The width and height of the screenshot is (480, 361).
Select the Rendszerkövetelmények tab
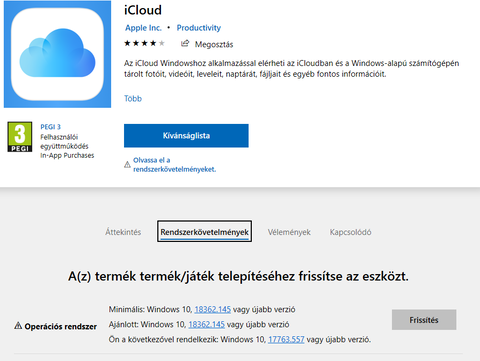(x=204, y=232)
